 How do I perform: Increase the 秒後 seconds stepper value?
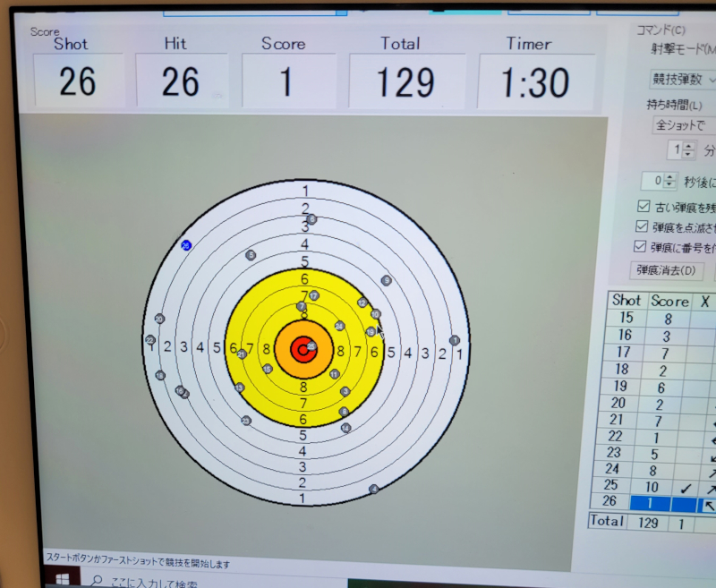669,176
